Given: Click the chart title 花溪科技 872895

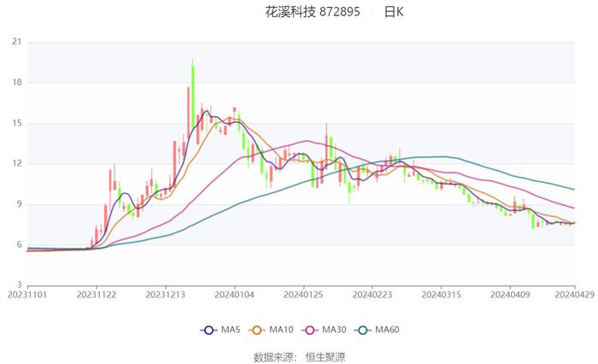Looking at the screenshot, I should 313,12.
